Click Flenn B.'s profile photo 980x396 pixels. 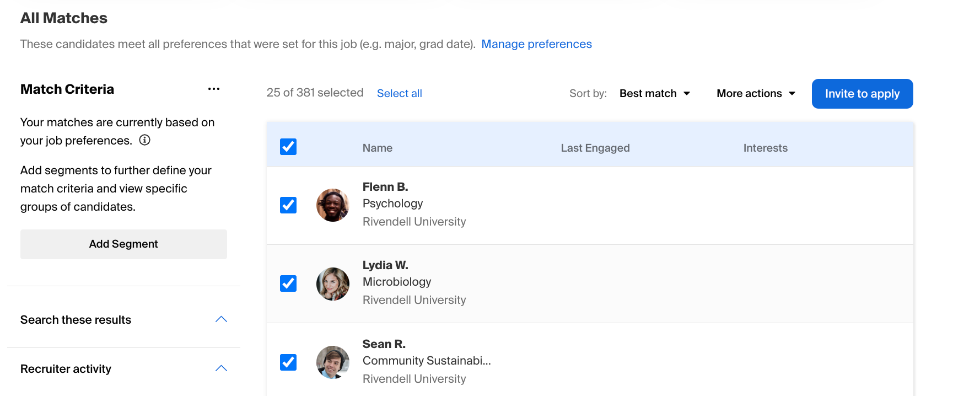click(x=332, y=205)
